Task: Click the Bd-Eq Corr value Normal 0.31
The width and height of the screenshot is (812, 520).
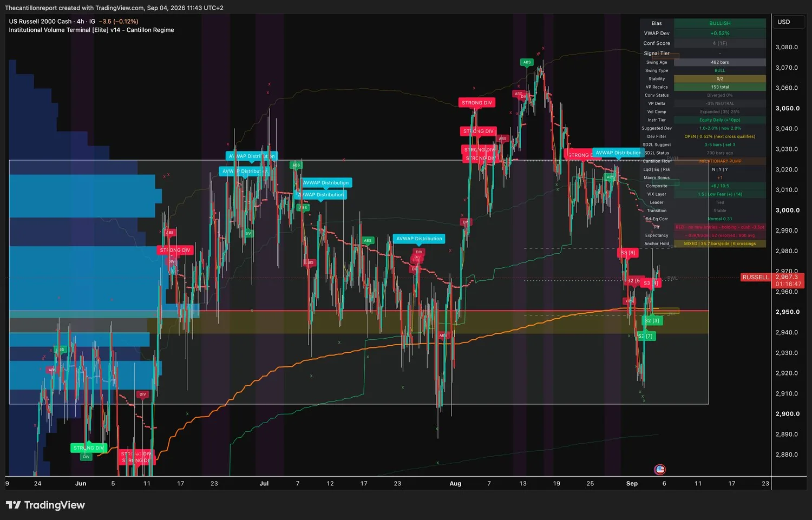Action: [x=720, y=219]
